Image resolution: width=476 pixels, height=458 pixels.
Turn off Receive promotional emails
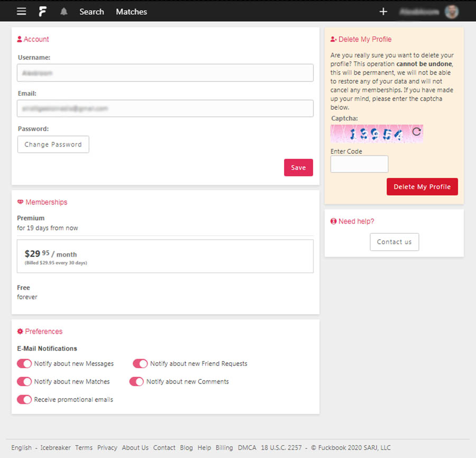24,399
